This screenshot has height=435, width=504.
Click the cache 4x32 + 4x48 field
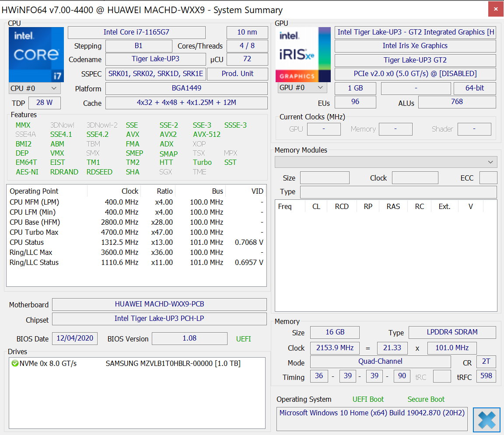click(186, 102)
